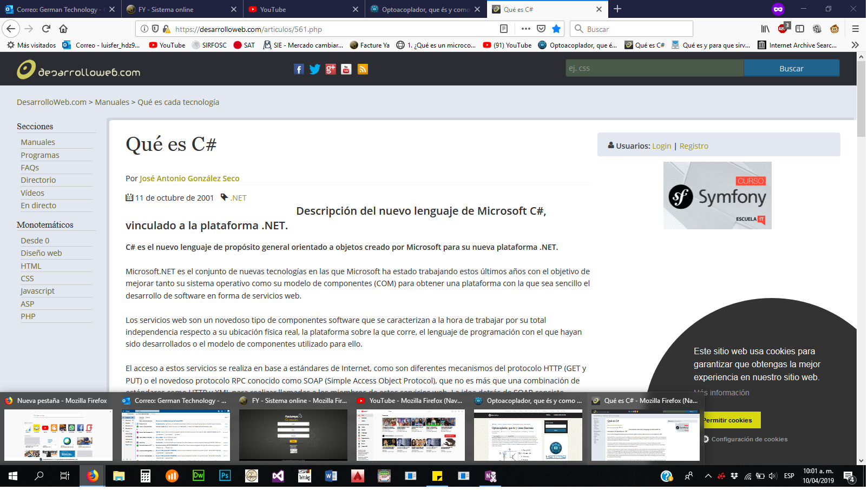Screen dimensions: 868x490
Task: Follow the Manuales breadcrumb link
Action: 112,102
